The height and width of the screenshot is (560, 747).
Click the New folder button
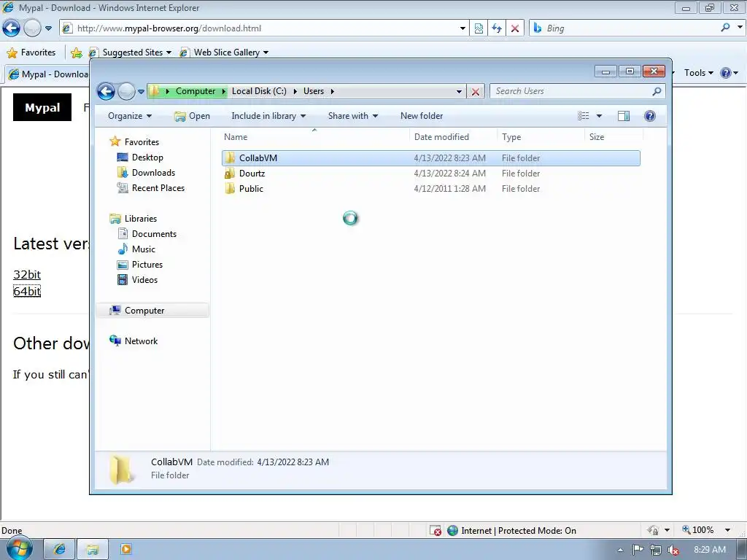pyautogui.click(x=422, y=116)
